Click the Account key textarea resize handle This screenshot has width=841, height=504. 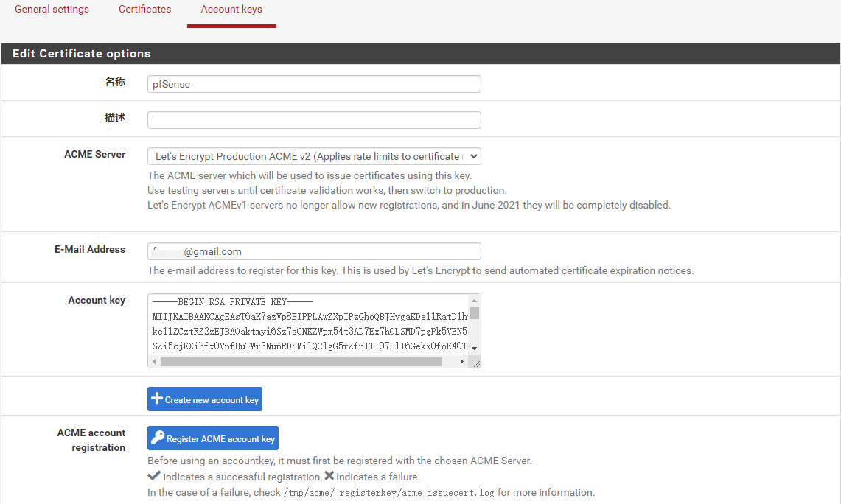pyautogui.click(x=476, y=363)
